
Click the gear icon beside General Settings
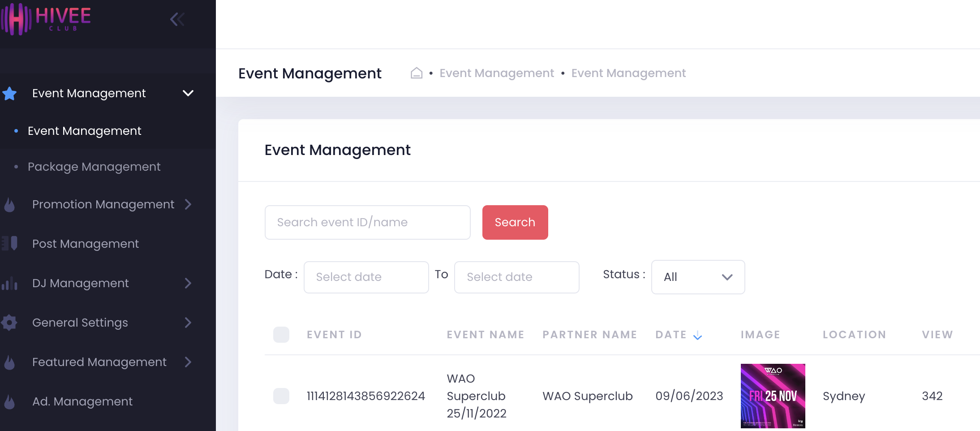9,323
